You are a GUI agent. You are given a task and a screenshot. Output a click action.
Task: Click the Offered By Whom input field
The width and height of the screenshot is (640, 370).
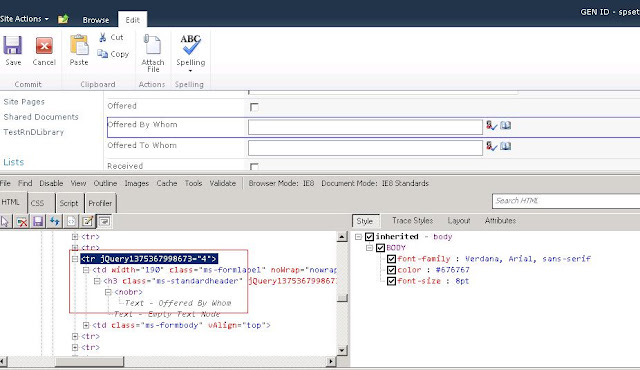(x=365, y=127)
